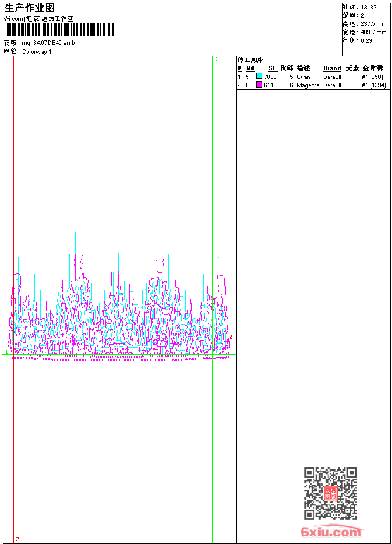Click the sequin count #1 (1394)
Image resolution: width=392 pixels, height=544 pixels.
(374, 85)
